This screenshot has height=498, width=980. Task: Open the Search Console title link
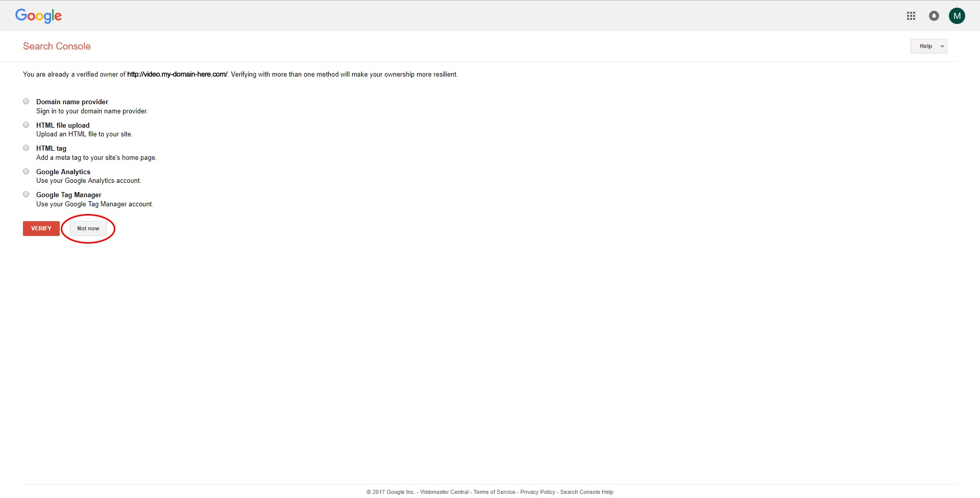tap(57, 46)
